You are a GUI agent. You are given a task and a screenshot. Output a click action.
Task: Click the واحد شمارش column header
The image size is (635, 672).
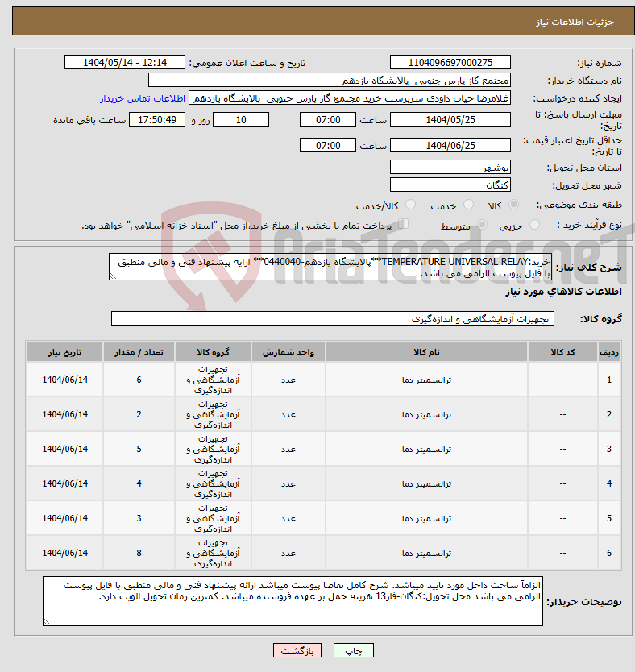(288, 352)
